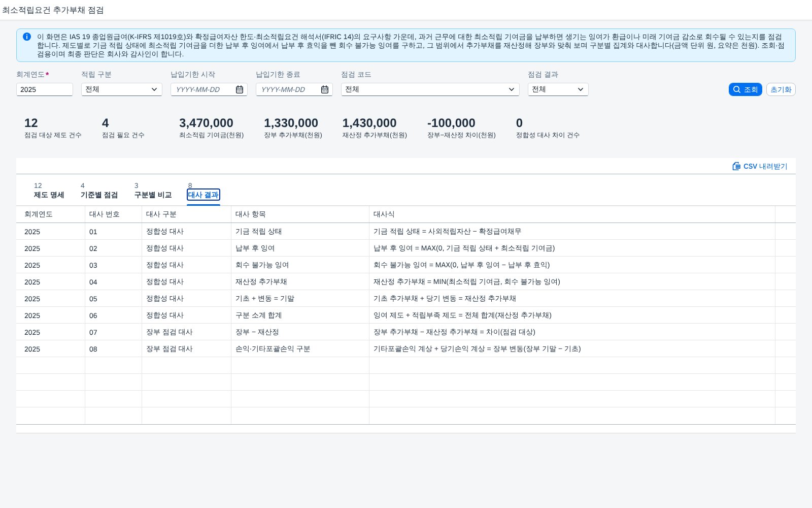
Task: Open the 납입기한 시작 calendar picker icon
Action: click(240, 89)
